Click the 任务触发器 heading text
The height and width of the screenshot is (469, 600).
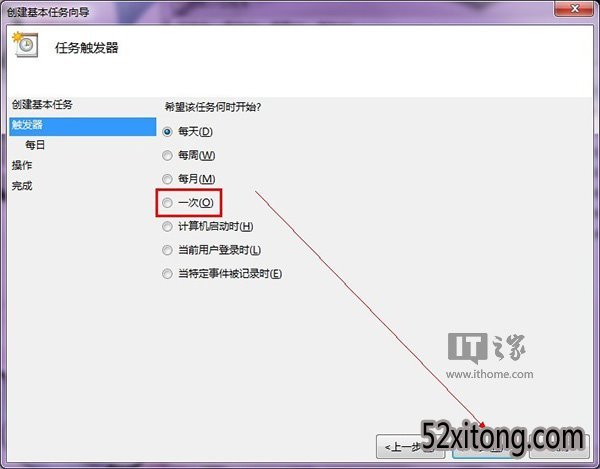86,48
